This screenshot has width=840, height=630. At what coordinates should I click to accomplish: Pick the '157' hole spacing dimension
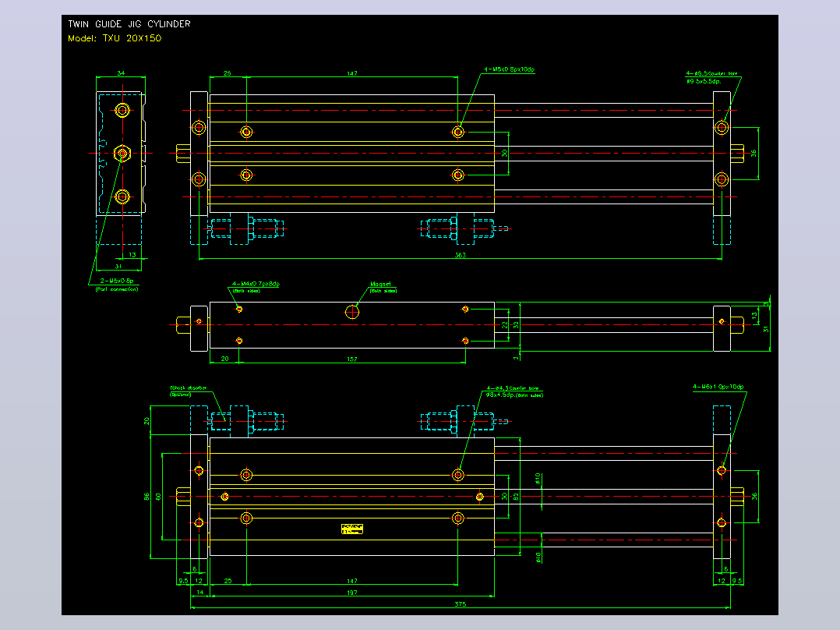(x=352, y=359)
